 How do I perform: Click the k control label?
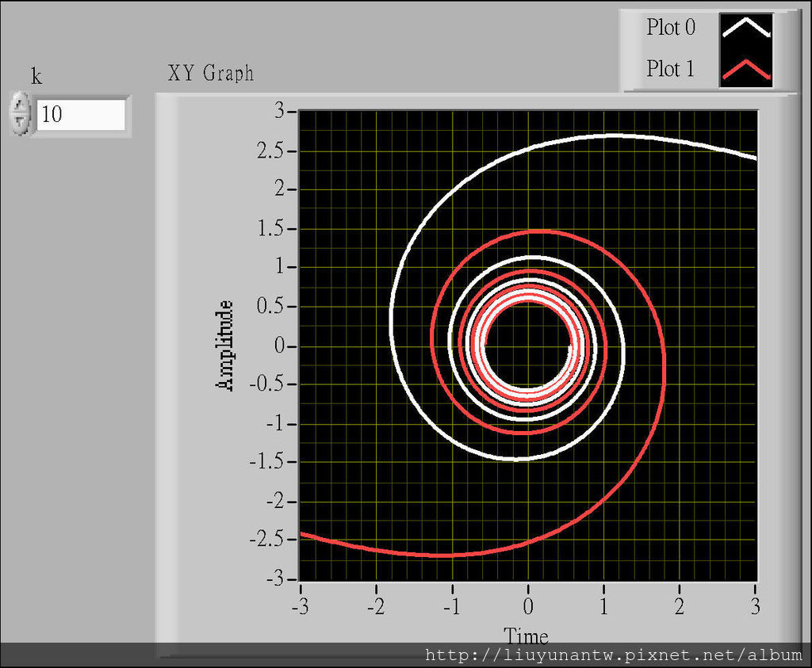[x=36, y=76]
